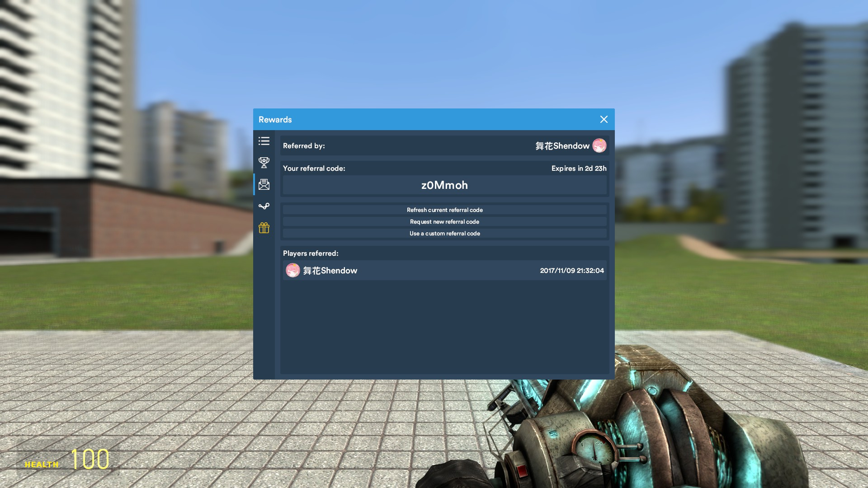Viewport: 868px width, 488px height.
Task: Open the task list sidebar icon
Action: click(x=264, y=141)
